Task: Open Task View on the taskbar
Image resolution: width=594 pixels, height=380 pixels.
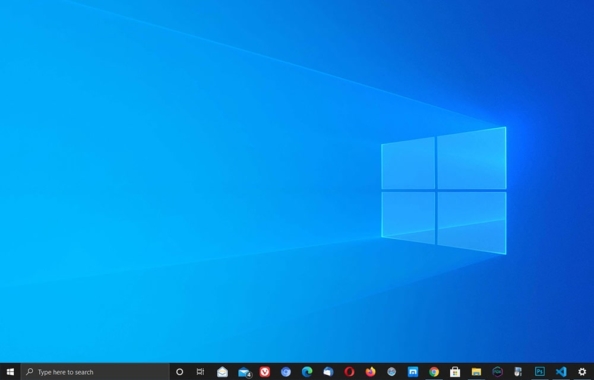Action: [x=200, y=372]
